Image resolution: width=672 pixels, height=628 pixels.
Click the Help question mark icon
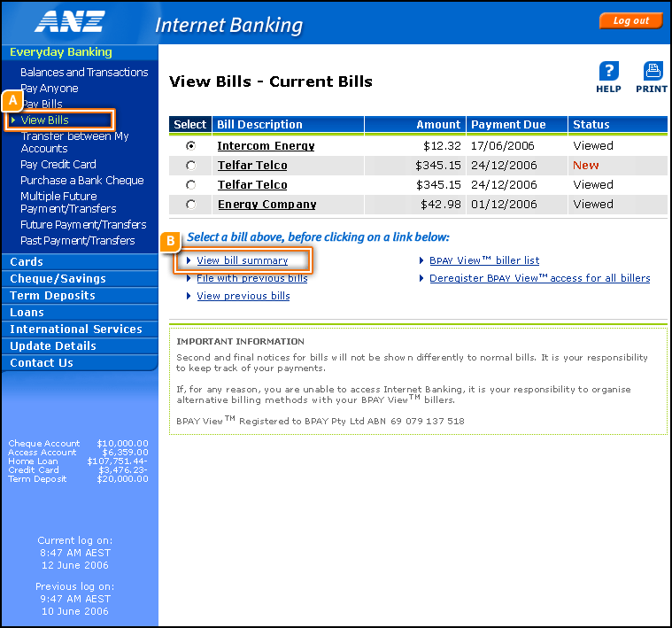[608, 71]
